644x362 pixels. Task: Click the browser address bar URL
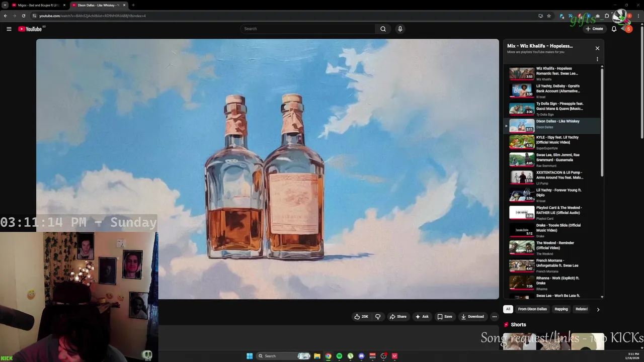[x=92, y=16]
